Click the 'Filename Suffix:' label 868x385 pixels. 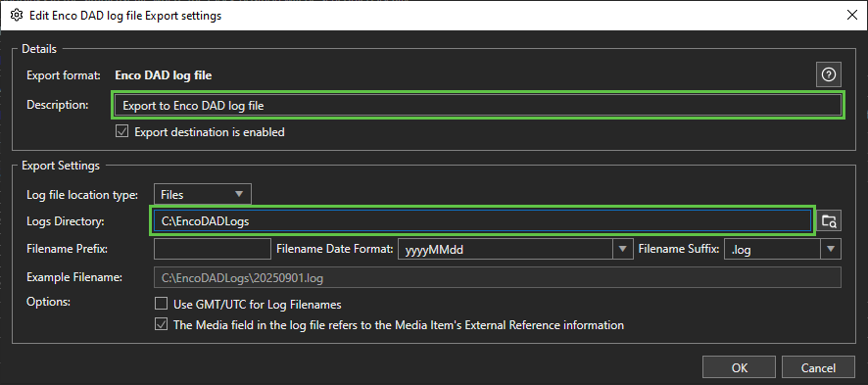[679, 249]
